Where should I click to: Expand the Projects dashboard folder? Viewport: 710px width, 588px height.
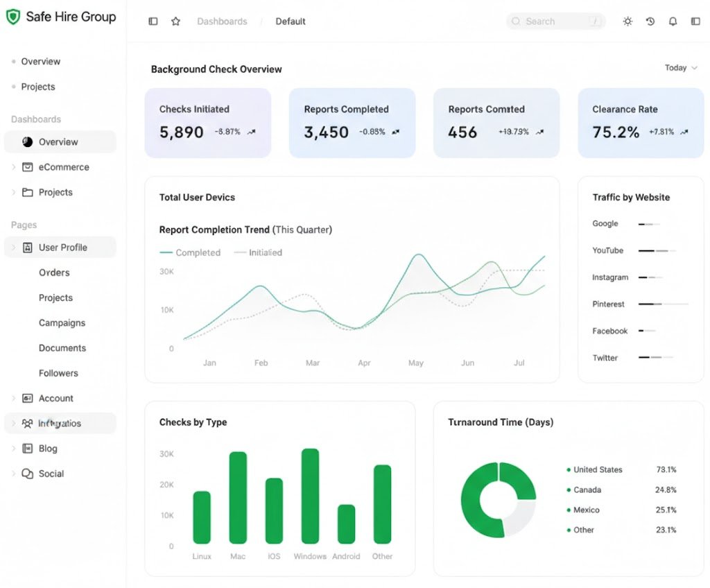point(13,193)
